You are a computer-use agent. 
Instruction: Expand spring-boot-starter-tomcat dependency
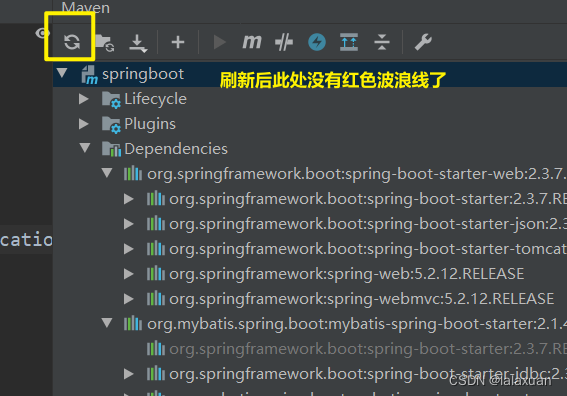pyautogui.click(x=129, y=249)
